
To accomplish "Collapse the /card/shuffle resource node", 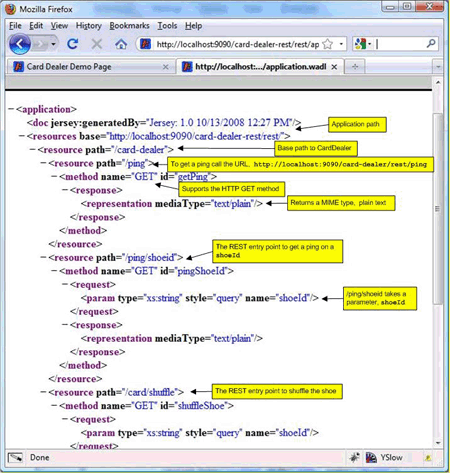I will pos(43,392).
